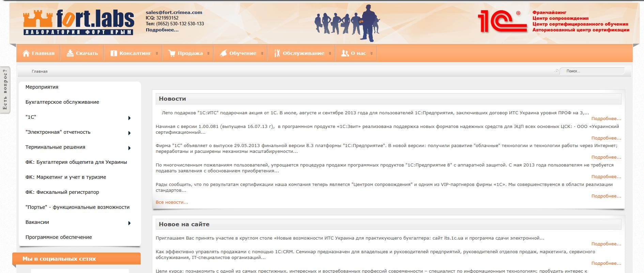Expand Терминальные решения submenu arrow
Viewport: 644px width, 273px height.
(x=129, y=148)
